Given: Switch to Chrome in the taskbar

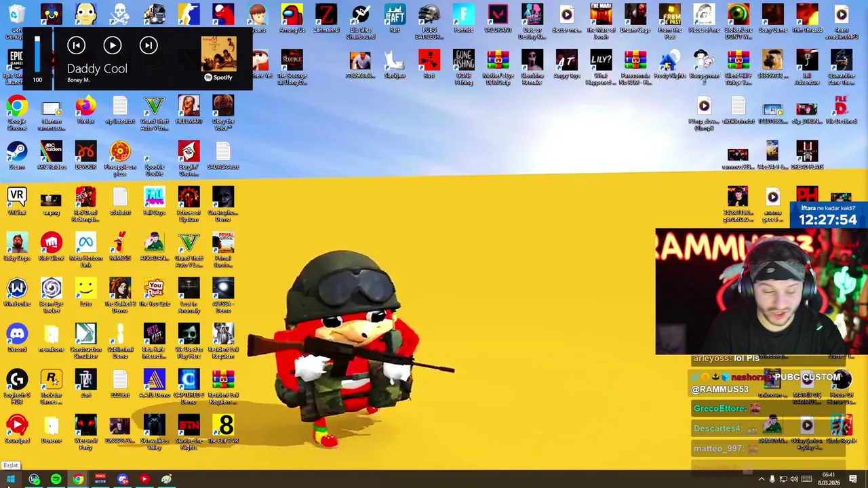Looking at the screenshot, I should (x=79, y=479).
